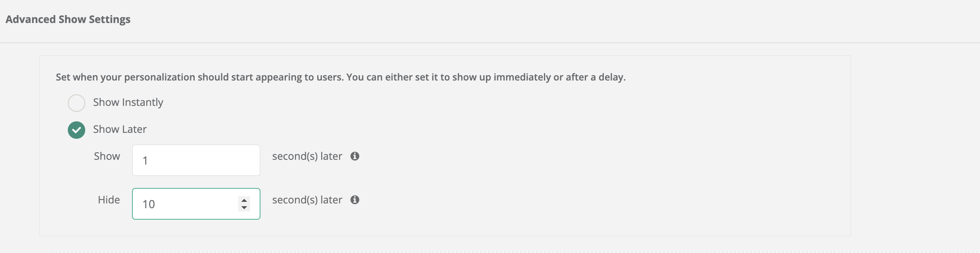980x253 pixels.
Task: Select the Show Instantly radio button
Action: (x=77, y=103)
